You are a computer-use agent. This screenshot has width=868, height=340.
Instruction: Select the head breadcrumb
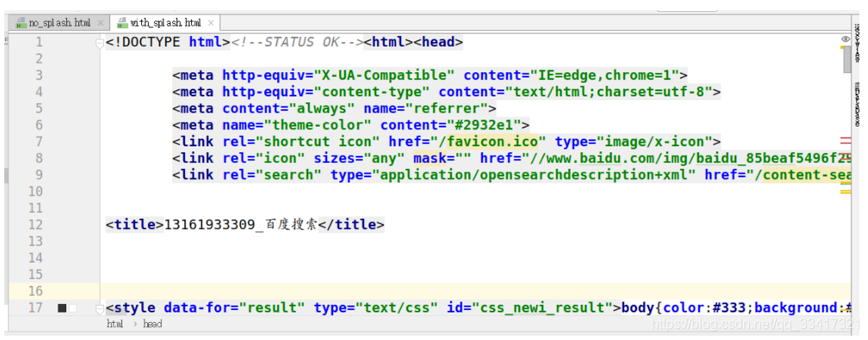[x=152, y=324]
